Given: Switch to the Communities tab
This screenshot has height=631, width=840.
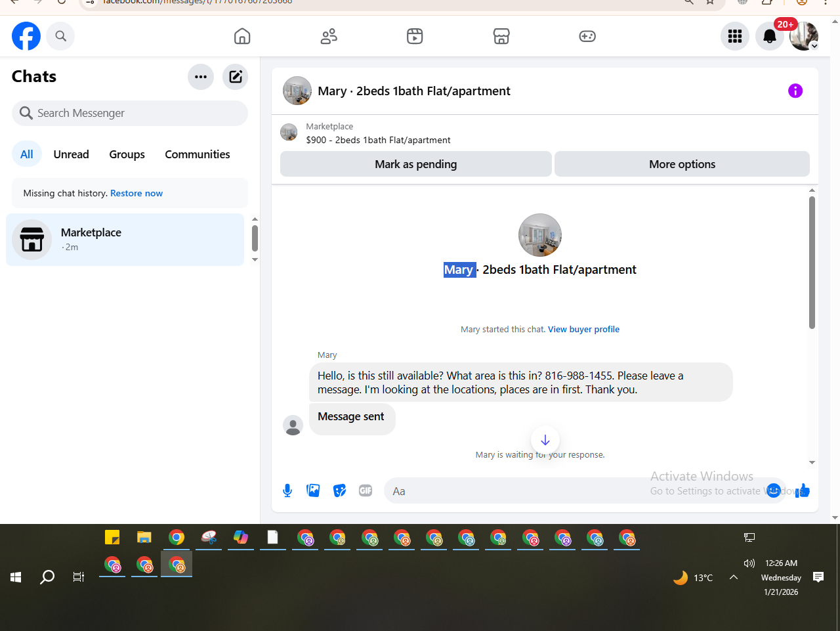Looking at the screenshot, I should (x=198, y=154).
